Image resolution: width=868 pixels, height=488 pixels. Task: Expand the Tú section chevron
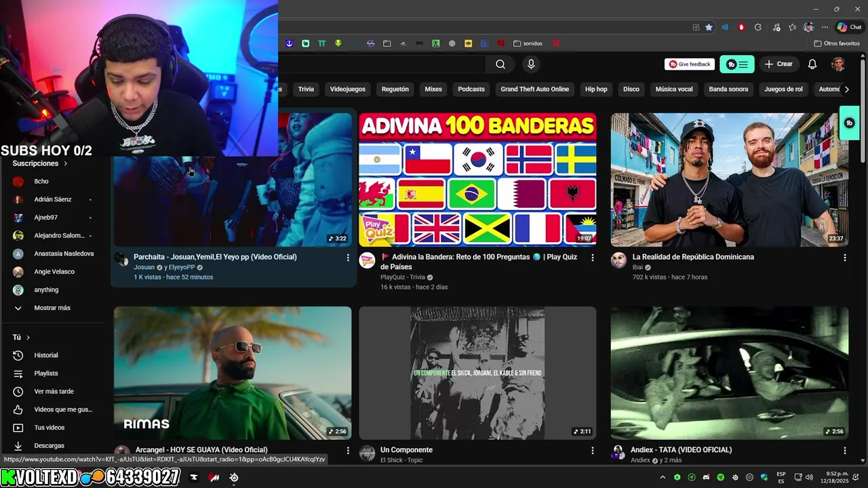[28, 337]
